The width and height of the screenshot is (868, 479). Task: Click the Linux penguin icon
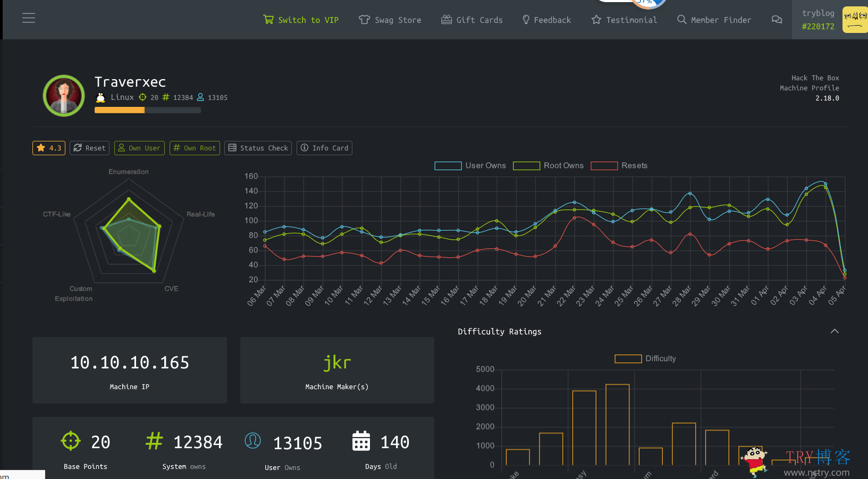[100, 97]
